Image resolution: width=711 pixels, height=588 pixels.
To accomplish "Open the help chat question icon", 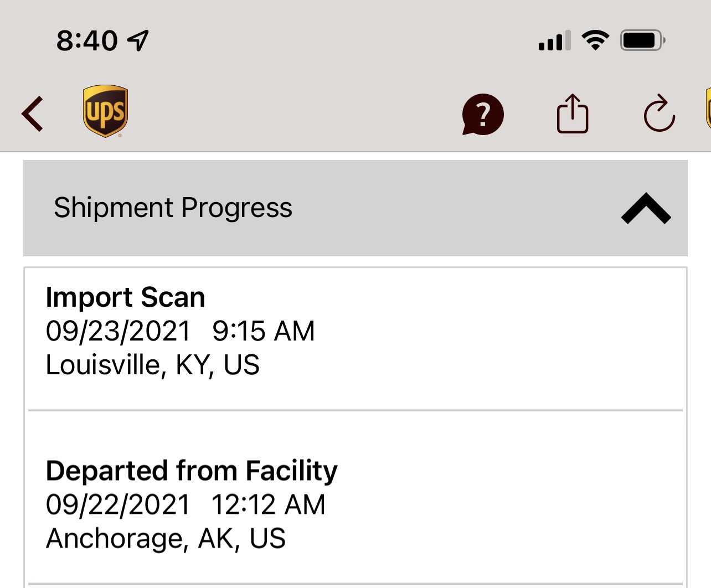I will coord(483,115).
